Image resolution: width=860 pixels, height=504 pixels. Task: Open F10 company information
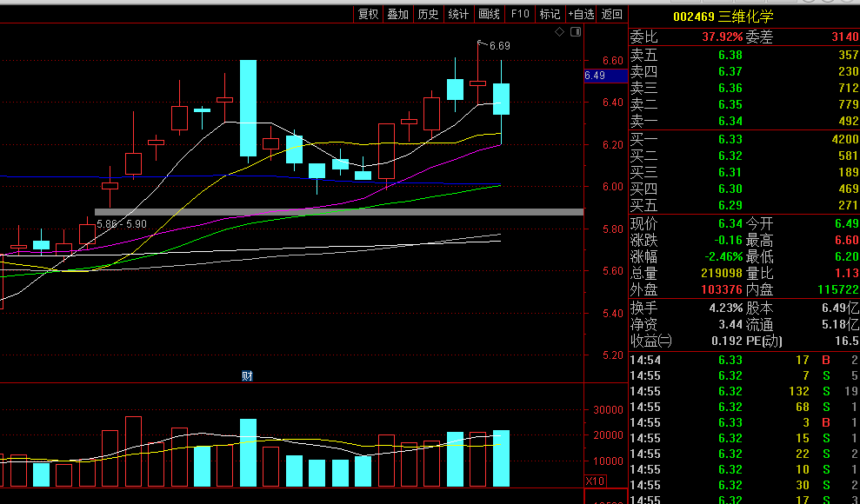pos(520,14)
